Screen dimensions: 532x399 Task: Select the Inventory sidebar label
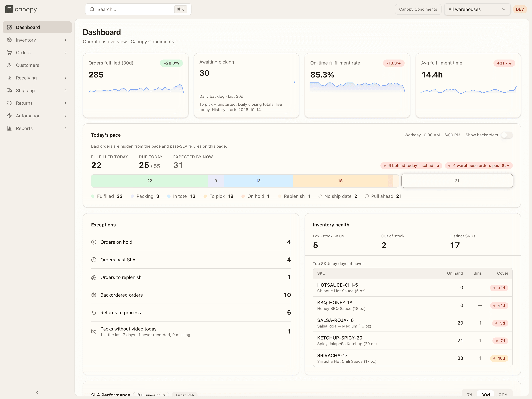[x=26, y=40]
